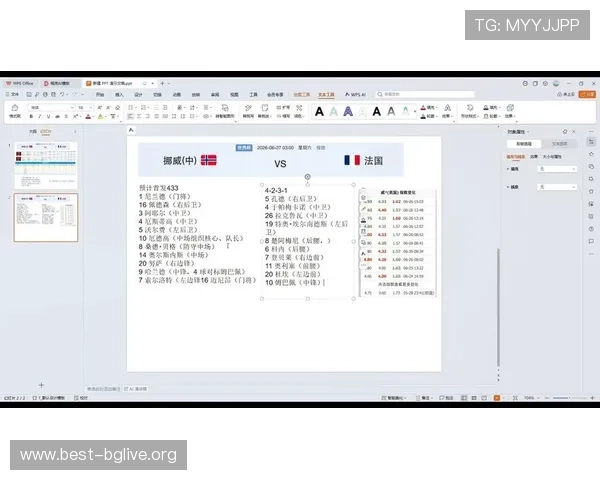Toggle italic text formatting
Screen dimensions: 600x480
[x=40, y=116]
